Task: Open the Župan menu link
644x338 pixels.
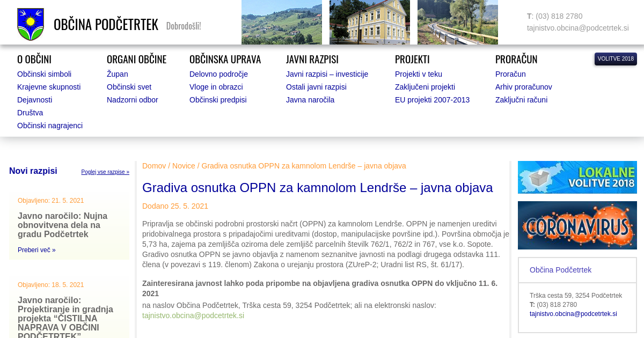Action: pos(117,74)
